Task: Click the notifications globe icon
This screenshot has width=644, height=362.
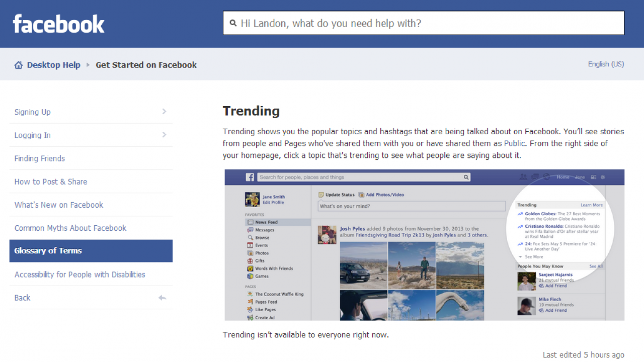Action: coord(547,177)
